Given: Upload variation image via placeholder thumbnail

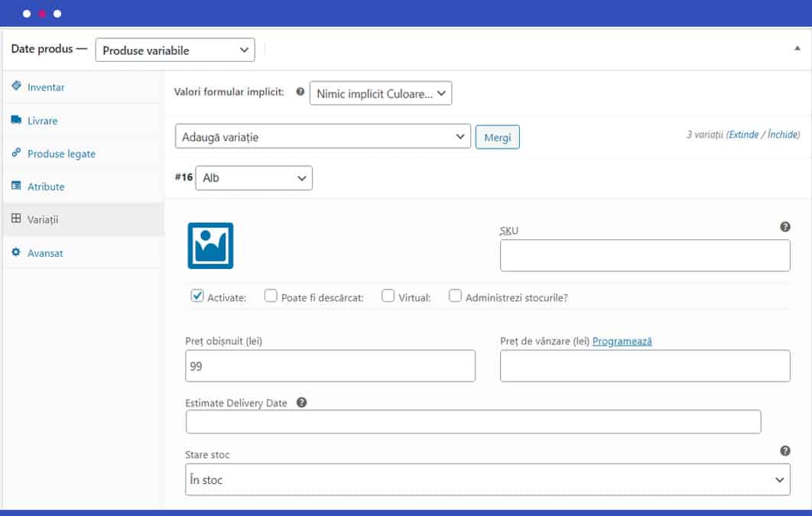Looking at the screenshot, I should [210, 246].
